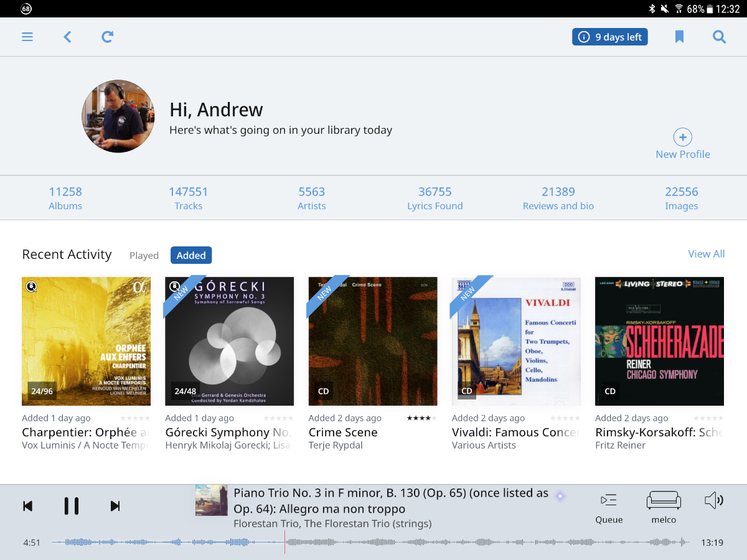Pause the currently playing track

coord(71,506)
